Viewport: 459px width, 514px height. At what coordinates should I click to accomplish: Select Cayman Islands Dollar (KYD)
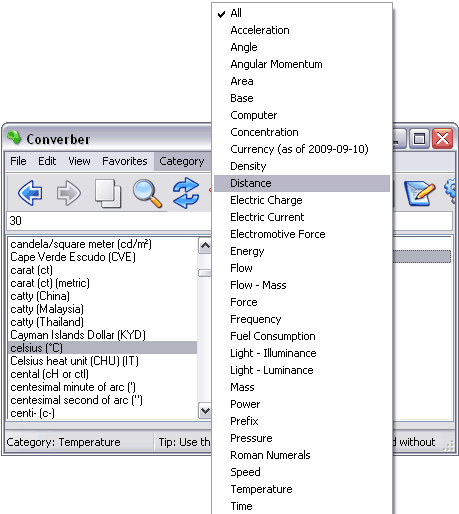[x=102, y=335]
